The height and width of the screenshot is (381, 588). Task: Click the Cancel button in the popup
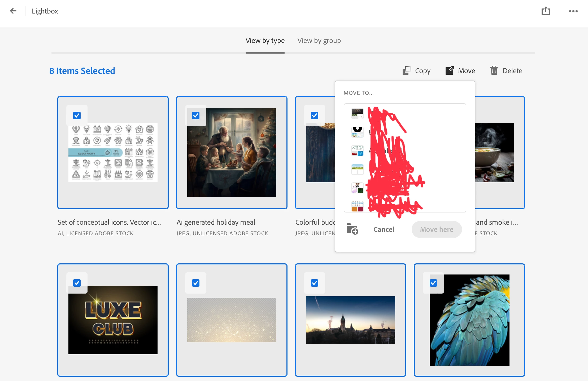tap(384, 229)
